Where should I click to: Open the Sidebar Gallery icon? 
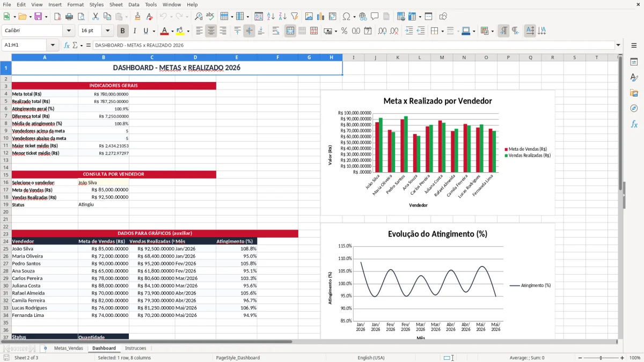tap(634, 93)
